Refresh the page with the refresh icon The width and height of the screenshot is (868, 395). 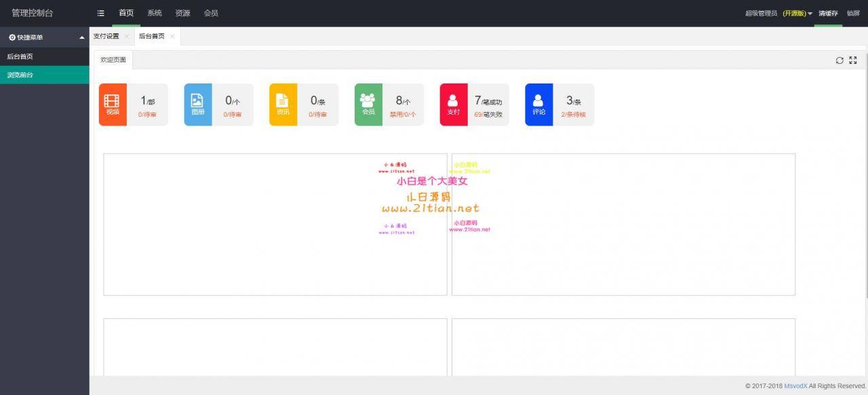[840, 60]
